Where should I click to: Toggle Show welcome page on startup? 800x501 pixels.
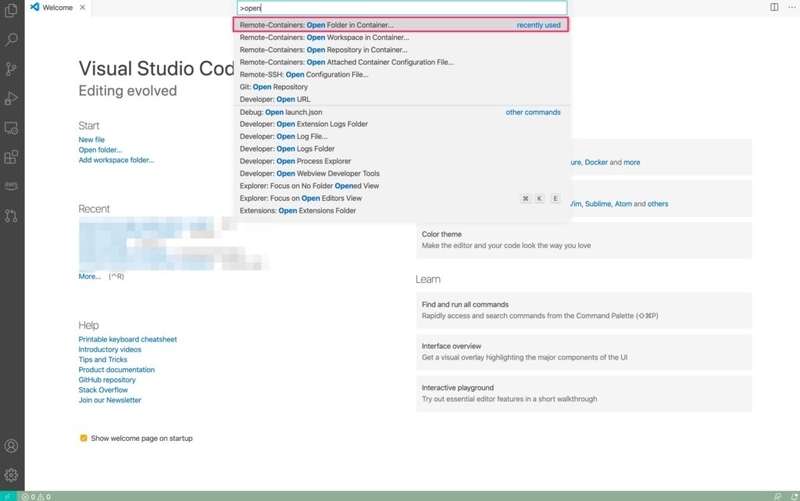[x=83, y=438]
